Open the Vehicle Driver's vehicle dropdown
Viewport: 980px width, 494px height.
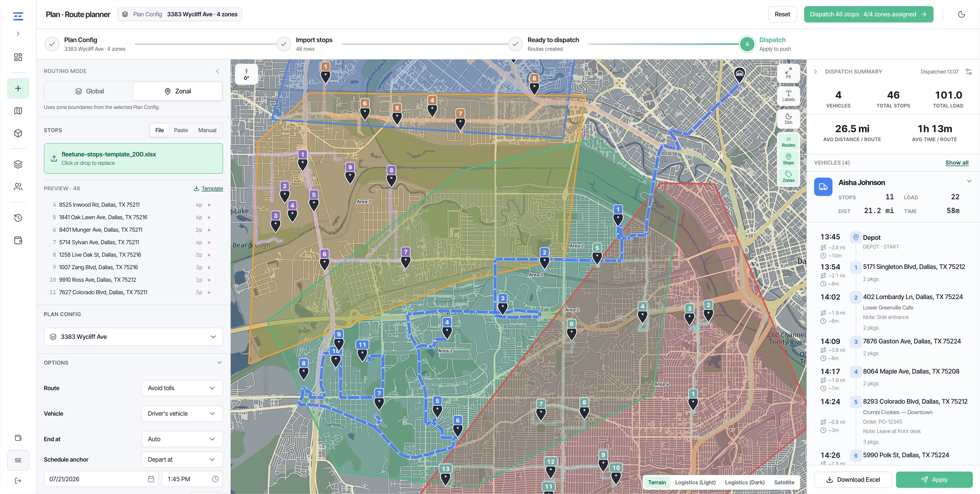pos(182,413)
